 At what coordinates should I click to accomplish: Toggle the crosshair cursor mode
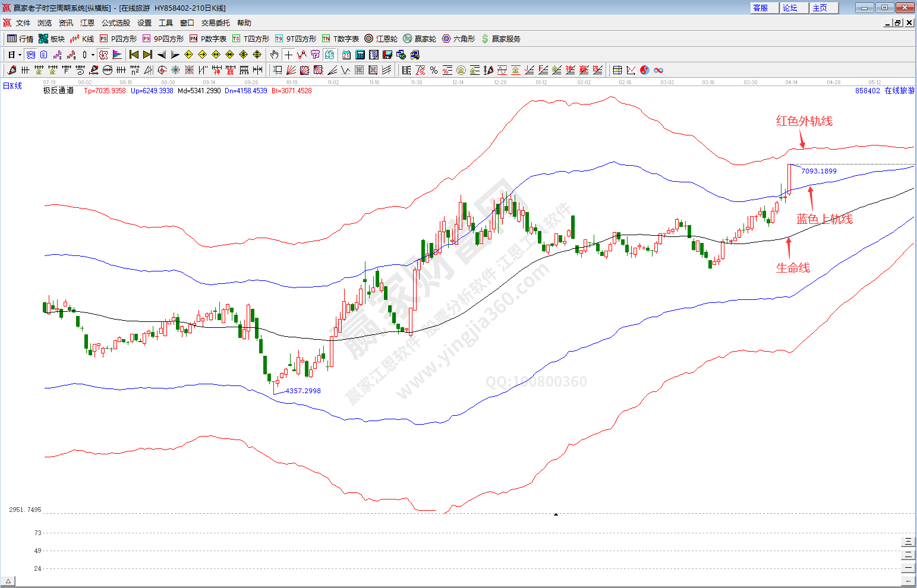288,55
